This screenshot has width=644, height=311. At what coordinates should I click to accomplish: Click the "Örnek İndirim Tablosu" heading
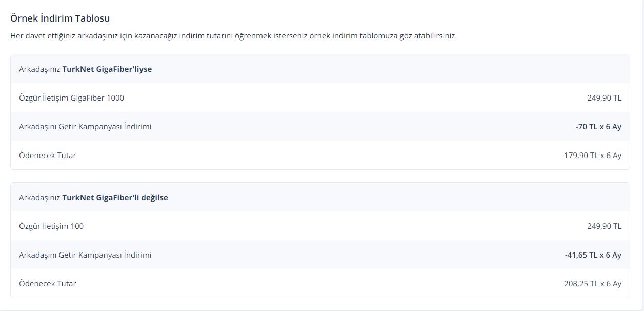click(60, 18)
